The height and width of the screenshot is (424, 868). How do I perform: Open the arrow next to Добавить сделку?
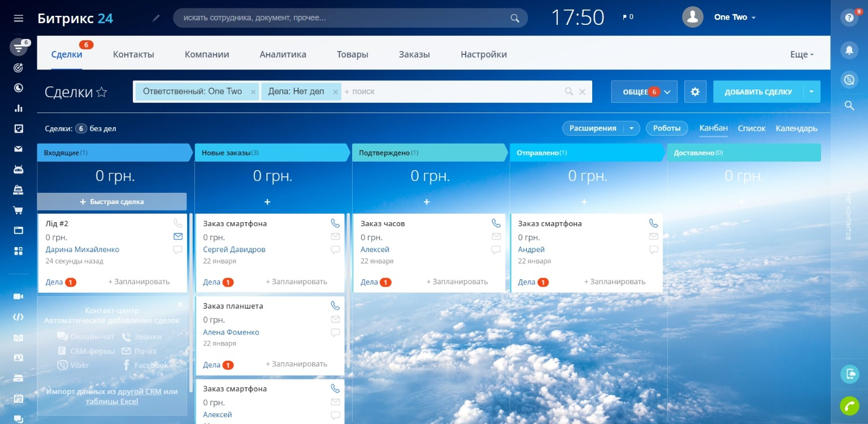812,92
